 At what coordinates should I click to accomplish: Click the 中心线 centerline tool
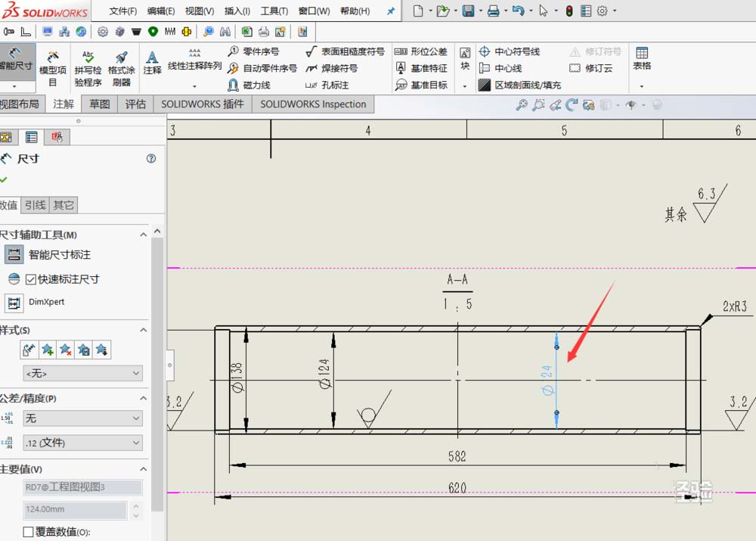pos(500,68)
